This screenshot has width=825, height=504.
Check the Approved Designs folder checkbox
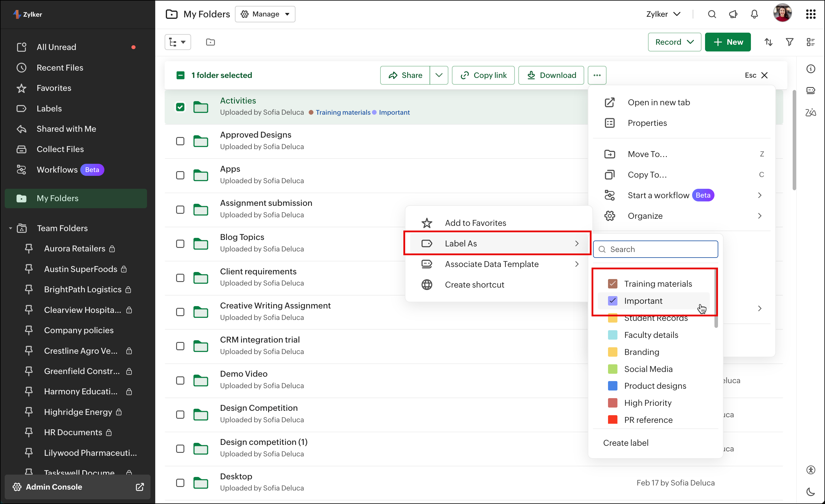point(180,141)
